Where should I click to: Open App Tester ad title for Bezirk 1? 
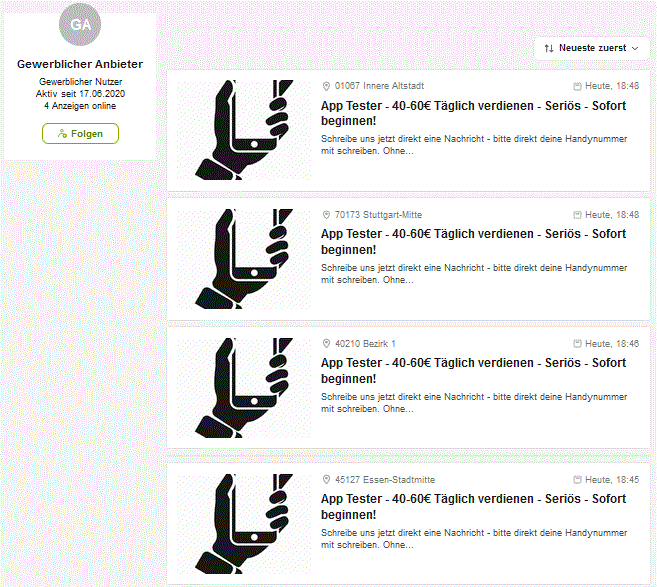[x=473, y=371]
